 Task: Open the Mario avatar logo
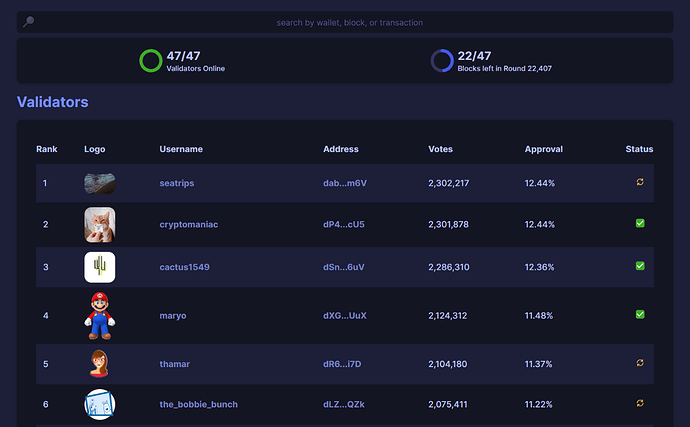(99, 316)
